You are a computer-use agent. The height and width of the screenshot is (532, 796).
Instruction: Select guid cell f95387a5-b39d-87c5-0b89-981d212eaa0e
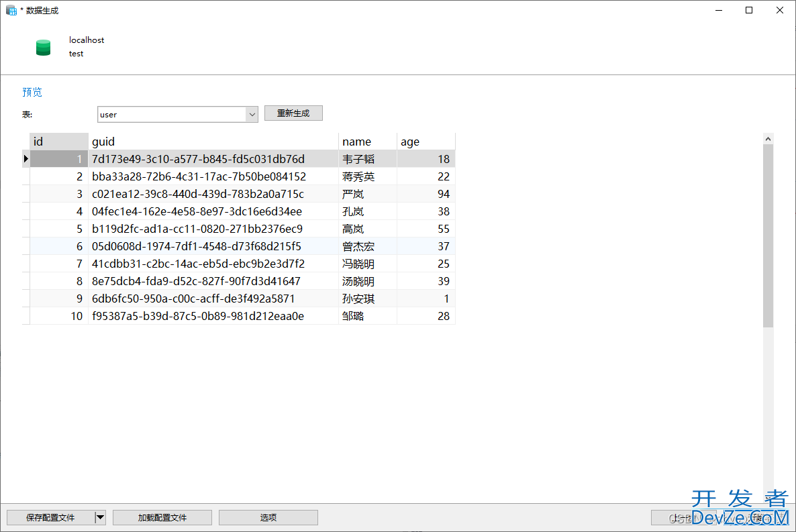coord(213,316)
